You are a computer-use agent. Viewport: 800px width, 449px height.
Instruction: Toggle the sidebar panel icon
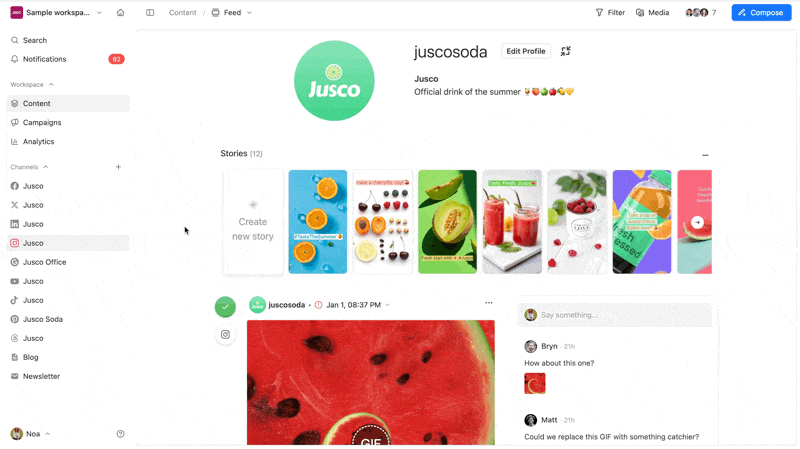click(x=150, y=13)
